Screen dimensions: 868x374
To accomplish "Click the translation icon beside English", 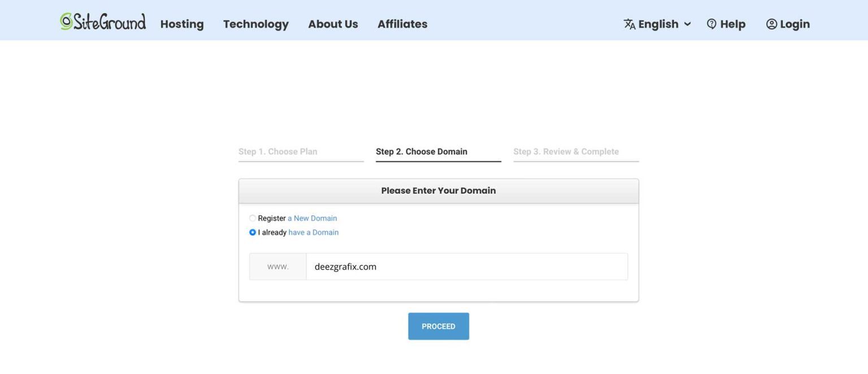I will 629,24.
